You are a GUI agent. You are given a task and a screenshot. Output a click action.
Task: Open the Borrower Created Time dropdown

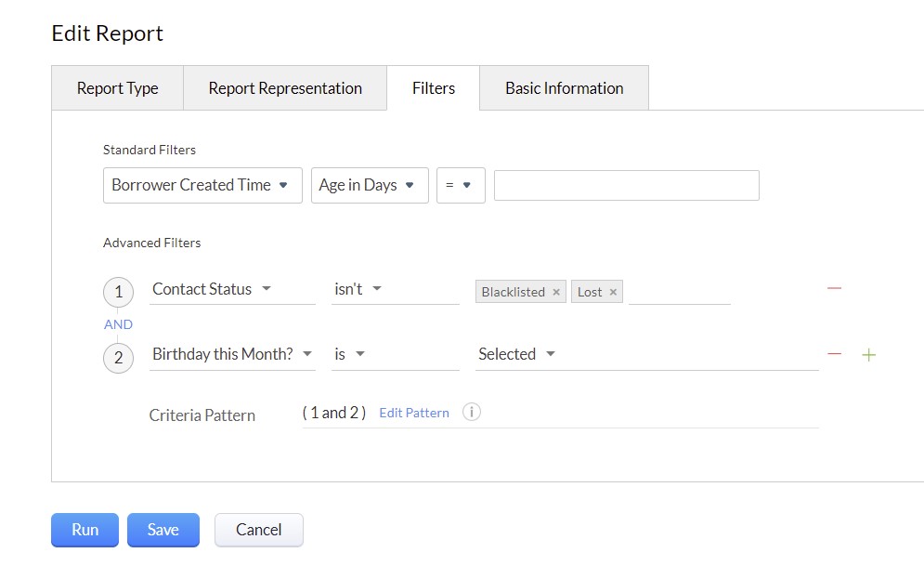(x=202, y=185)
